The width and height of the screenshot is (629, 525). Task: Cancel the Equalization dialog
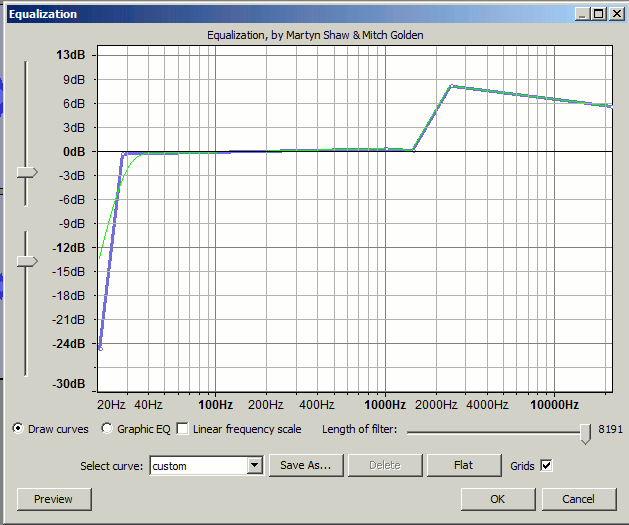579,499
